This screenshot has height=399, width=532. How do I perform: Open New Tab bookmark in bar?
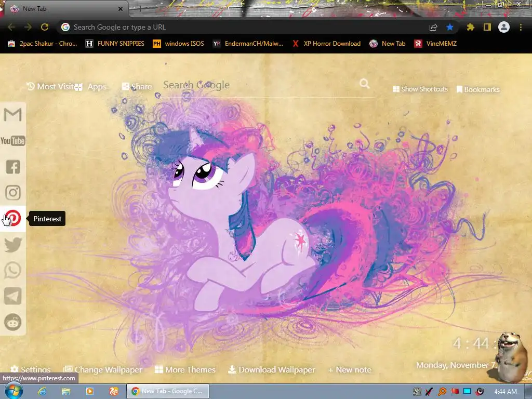pyautogui.click(x=388, y=44)
